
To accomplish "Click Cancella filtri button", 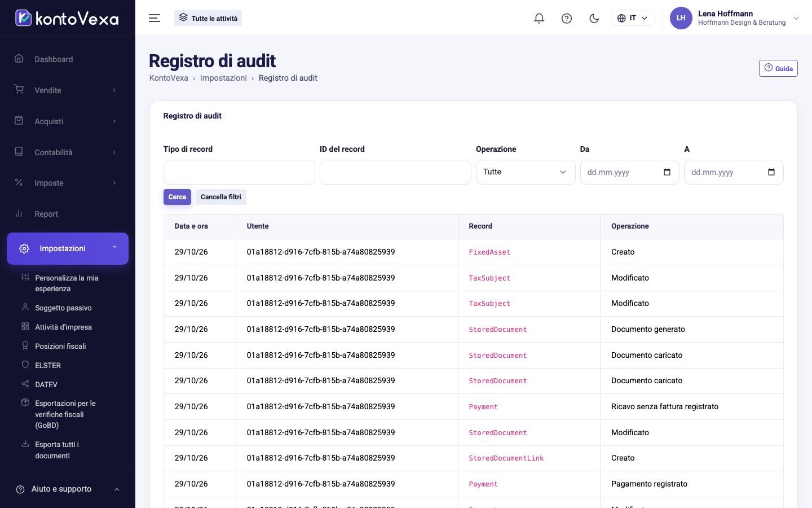I will [221, 197].
